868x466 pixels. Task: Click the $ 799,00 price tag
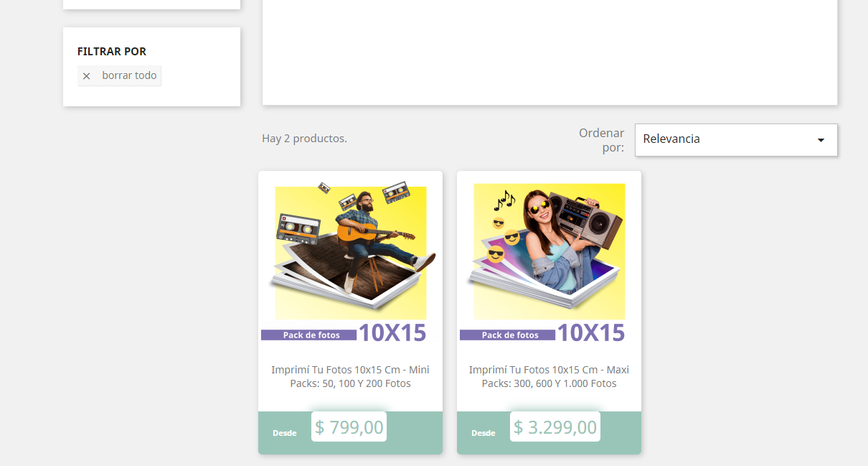click(x=349, y=427)
